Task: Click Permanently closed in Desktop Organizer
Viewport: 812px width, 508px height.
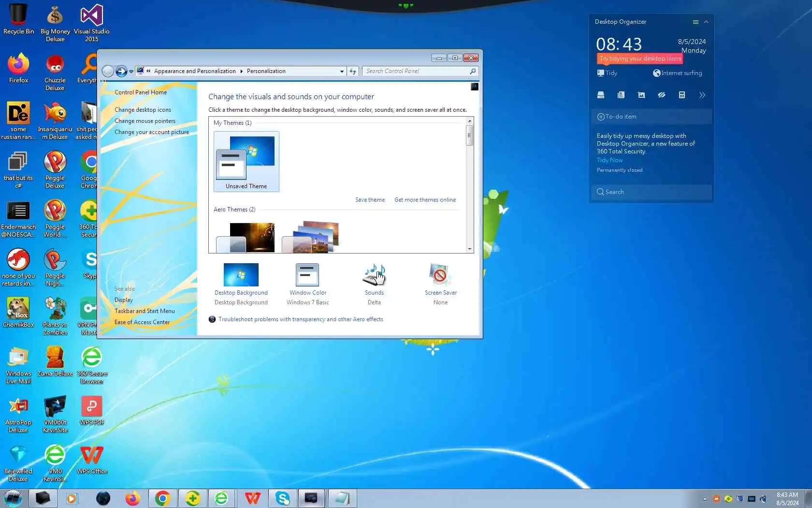Action: click(620, 170)
